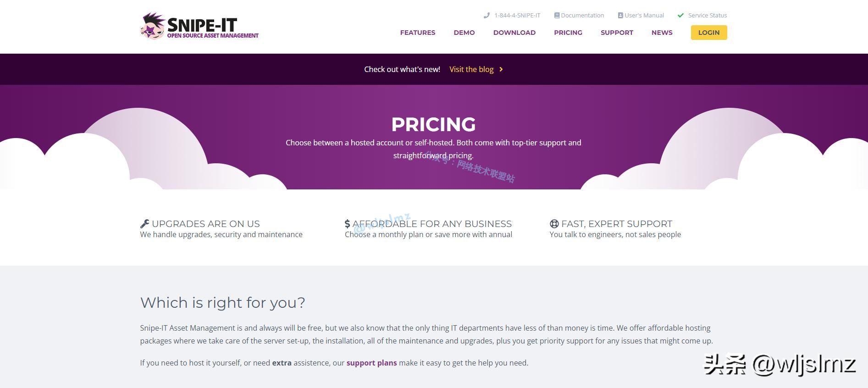868x388 pixels.
Task: Click the green Service Status checkmark
Action: [680, 16]
